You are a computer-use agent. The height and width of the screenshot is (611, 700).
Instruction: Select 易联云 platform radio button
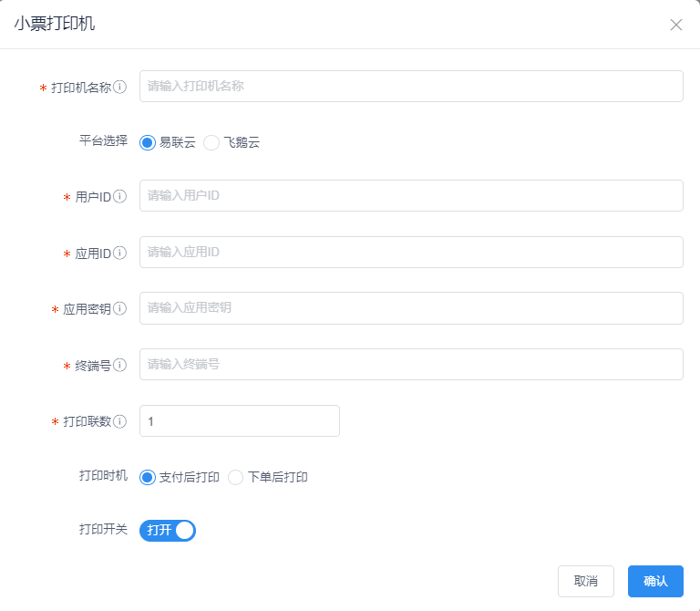click(x=148, y=143)
